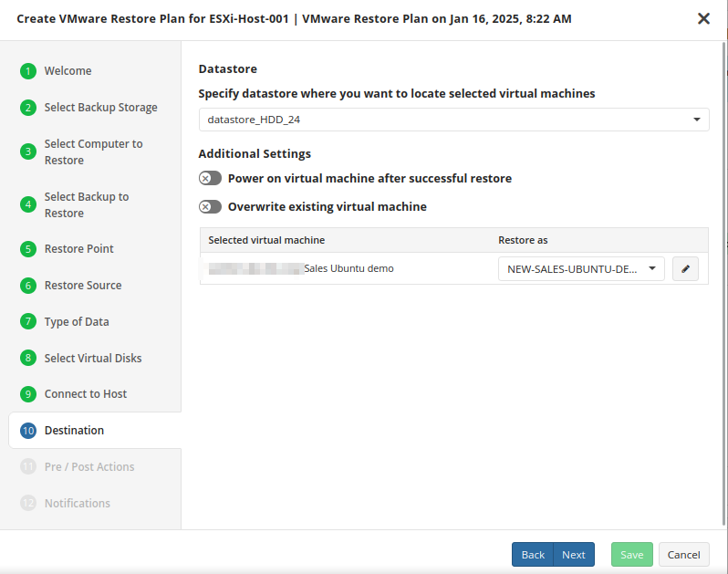Toggle Overwrite existing virtual machine switch
The image size is (728, 574).
pyautogui.click(x=211, y=207)
